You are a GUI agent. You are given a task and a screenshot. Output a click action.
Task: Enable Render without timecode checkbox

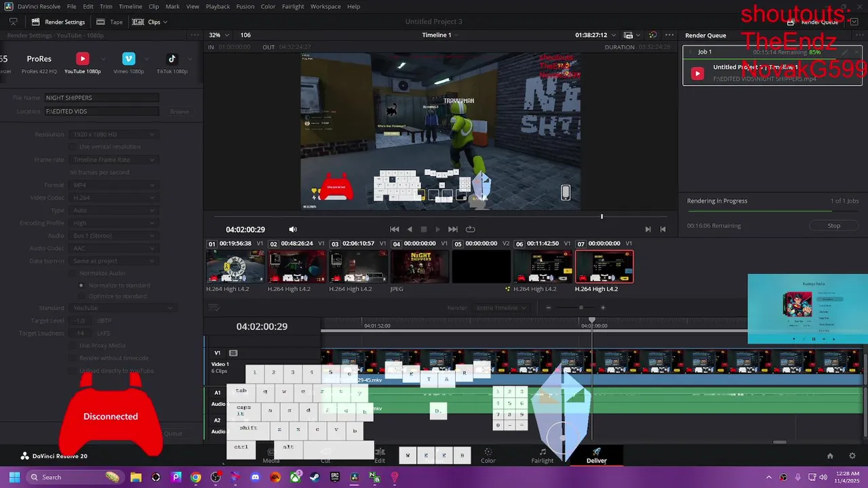pos(73,358)
